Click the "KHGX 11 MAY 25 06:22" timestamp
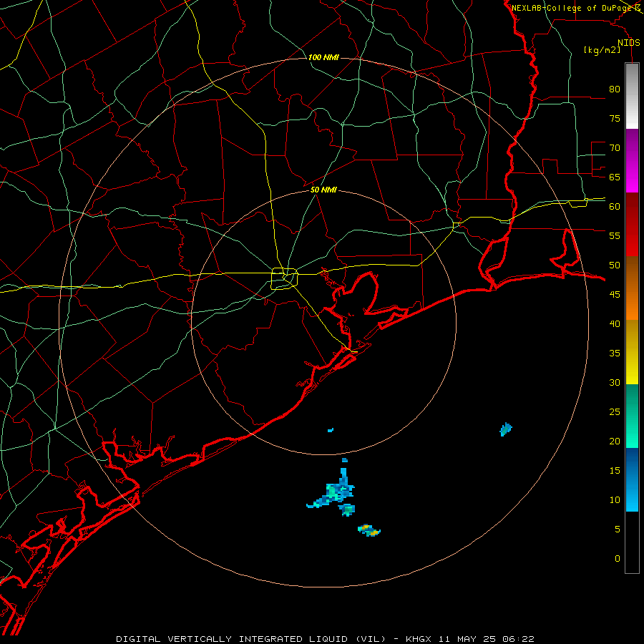644x644 pixels. 470,639
